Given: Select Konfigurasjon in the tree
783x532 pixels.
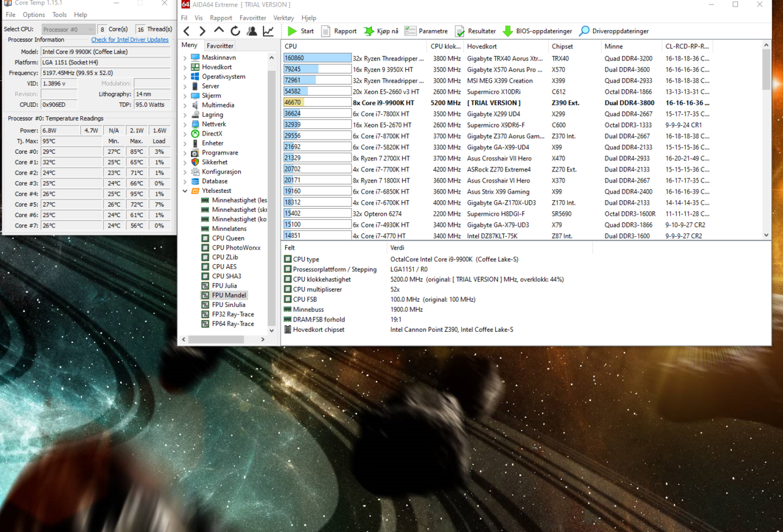Looking at the screenshot, I should coord(221,171).
